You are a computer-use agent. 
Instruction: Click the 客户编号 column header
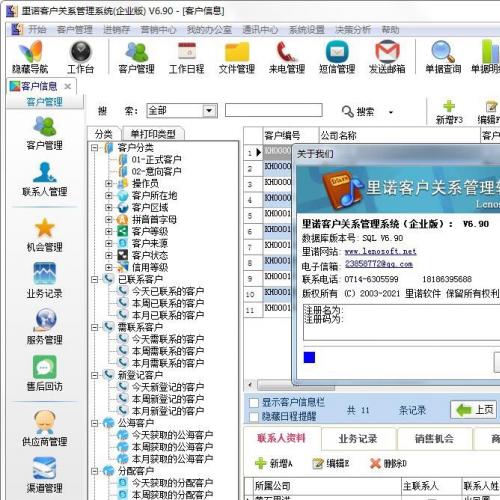pyautogui.click(x=291, y=135)
